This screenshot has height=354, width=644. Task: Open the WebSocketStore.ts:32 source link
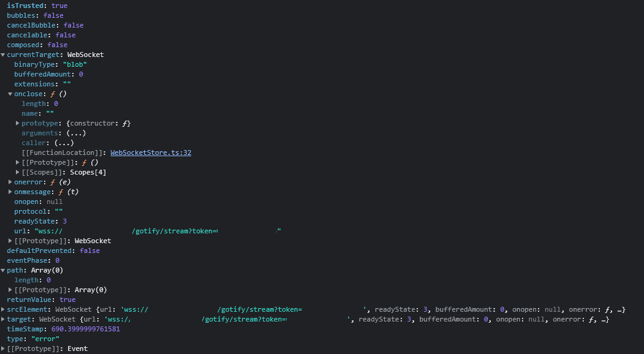[x=151, y=153]
